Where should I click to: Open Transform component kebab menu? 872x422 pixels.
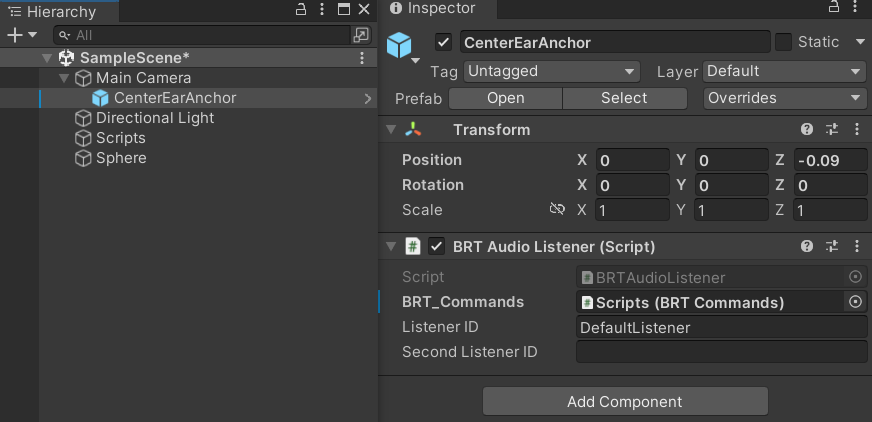(x=856, y=130)
